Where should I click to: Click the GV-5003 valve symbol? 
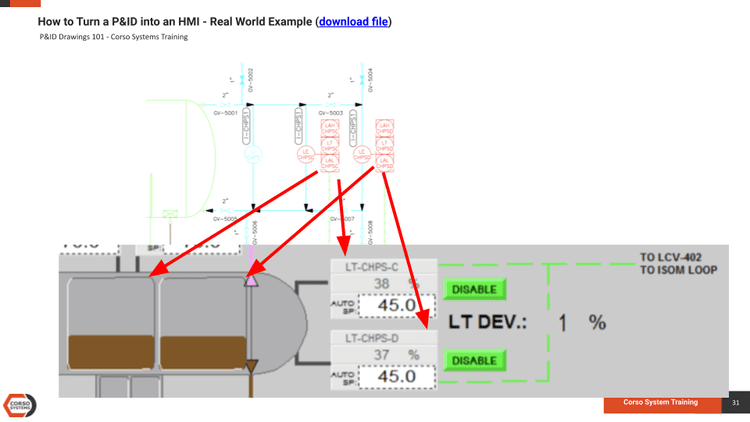coord(331,104)
